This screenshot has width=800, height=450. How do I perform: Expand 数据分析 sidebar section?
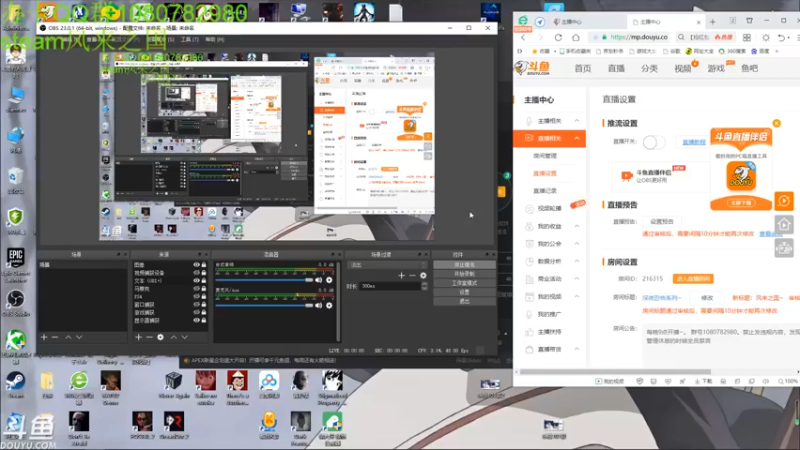coord(577,261)
